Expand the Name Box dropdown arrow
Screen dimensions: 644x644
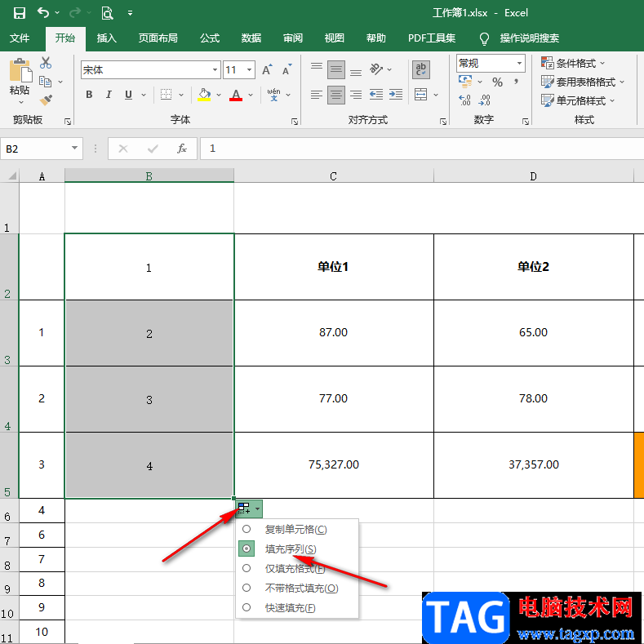point(74,149)
